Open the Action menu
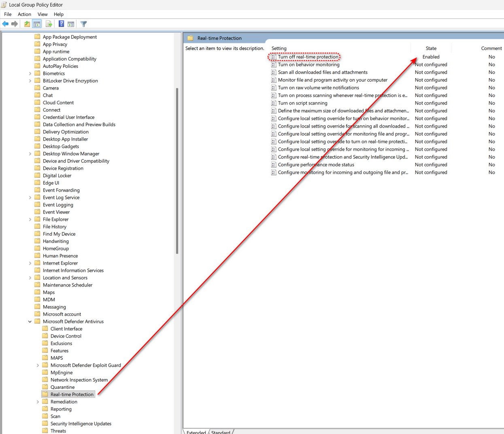Screen dimensions: 504x434 [x=24, y=14]
